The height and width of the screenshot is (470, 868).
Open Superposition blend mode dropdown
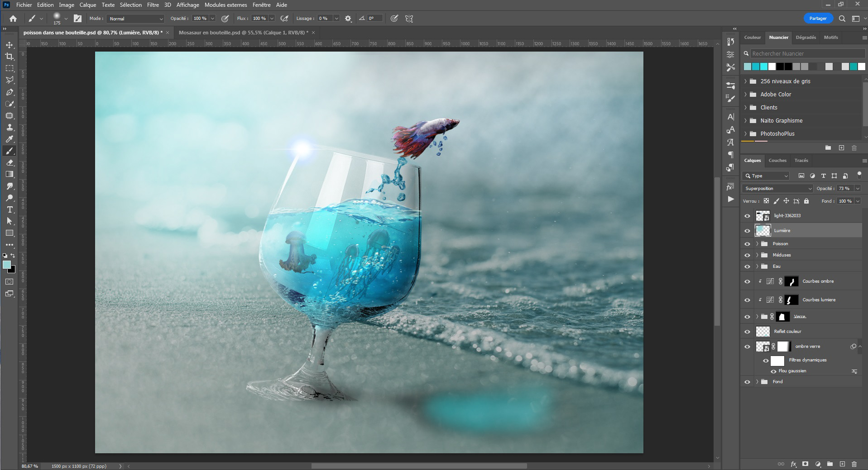(778, 189)
